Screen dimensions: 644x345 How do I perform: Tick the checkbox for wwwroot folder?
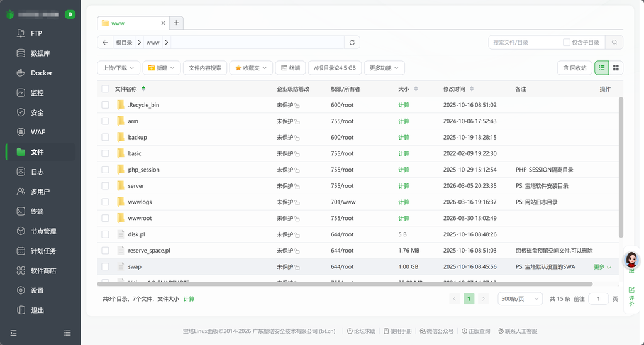(x=106, y=218)
